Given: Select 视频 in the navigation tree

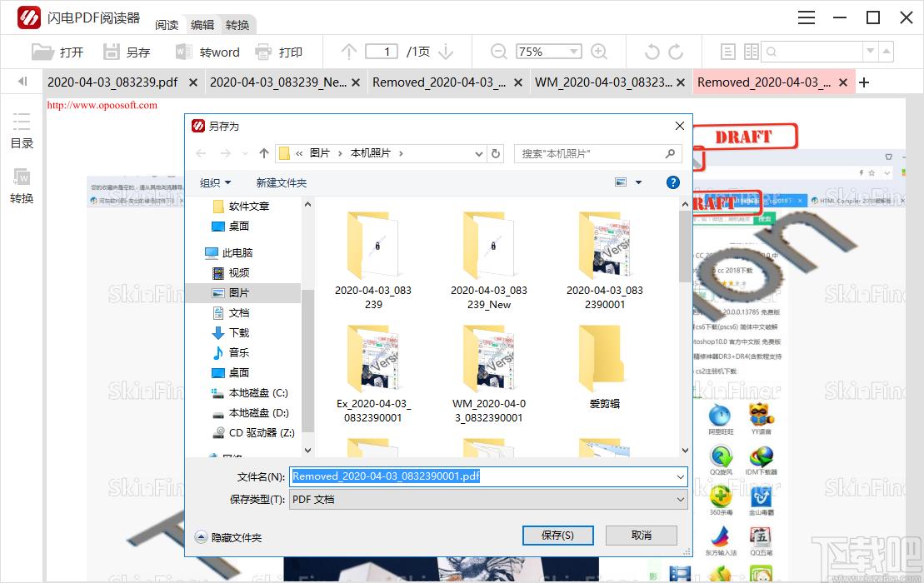Looking at the screenshot, I should click(x=232, y=272).
